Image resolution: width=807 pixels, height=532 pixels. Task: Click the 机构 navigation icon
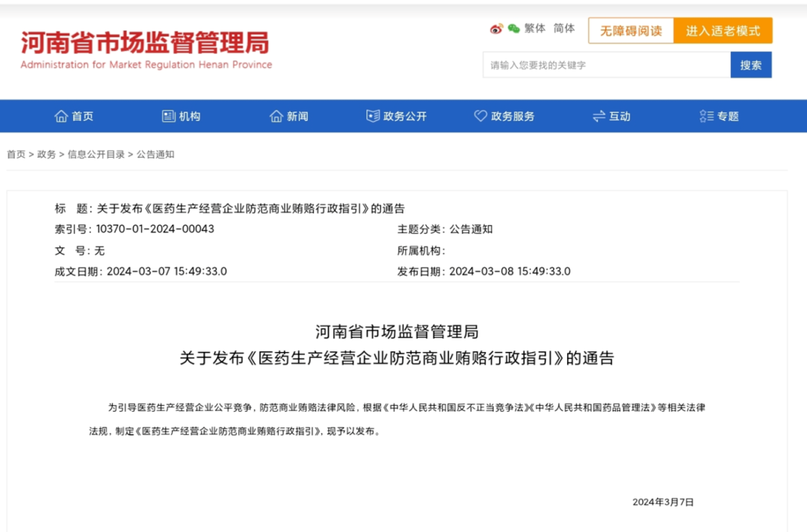(169, 117)
